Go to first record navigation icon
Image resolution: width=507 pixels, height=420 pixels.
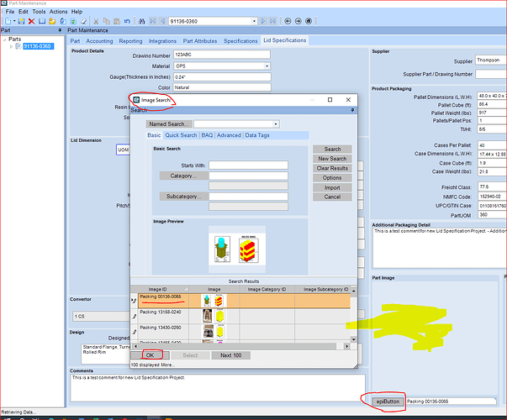coord(153,21)
